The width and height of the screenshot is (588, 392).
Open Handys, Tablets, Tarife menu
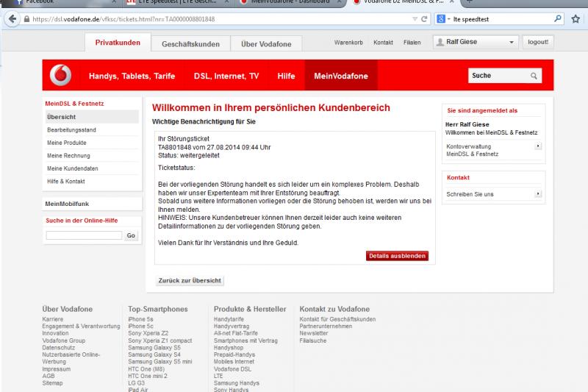pos(132,76)
